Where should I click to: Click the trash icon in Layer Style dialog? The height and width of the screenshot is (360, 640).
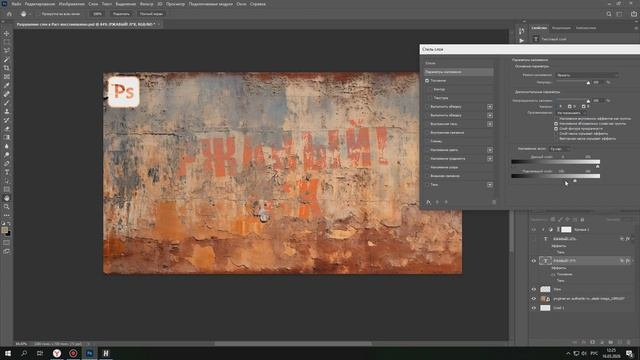click(x=494, y=202)
